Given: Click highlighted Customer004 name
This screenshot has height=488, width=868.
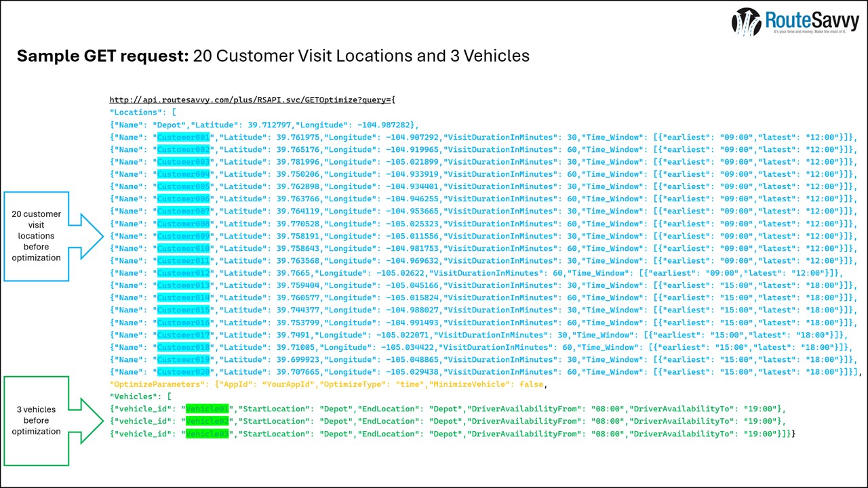Looking at the screenshot, I should pos(184,174).
